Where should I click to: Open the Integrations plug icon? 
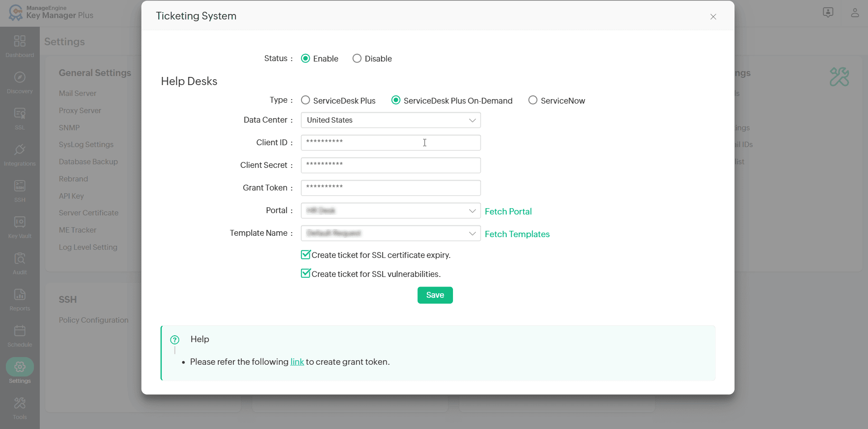pyautogui.click(x=20, y=150)
